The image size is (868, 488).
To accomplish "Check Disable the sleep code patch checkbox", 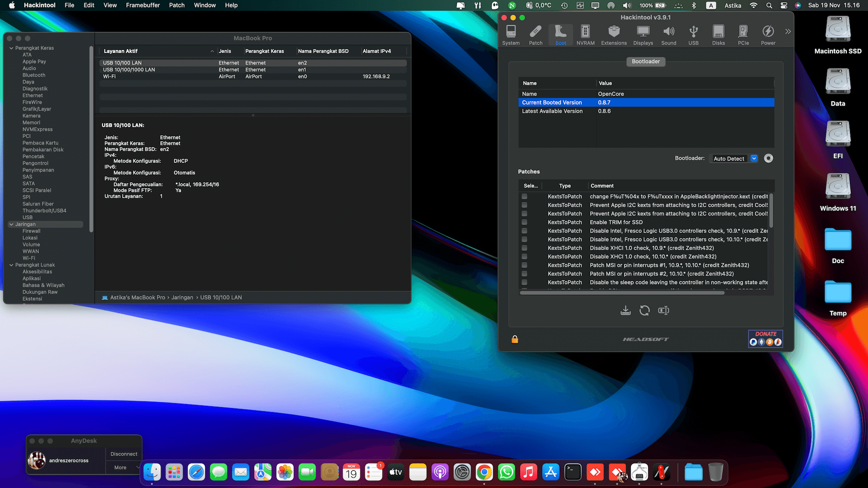I will 524,282.
